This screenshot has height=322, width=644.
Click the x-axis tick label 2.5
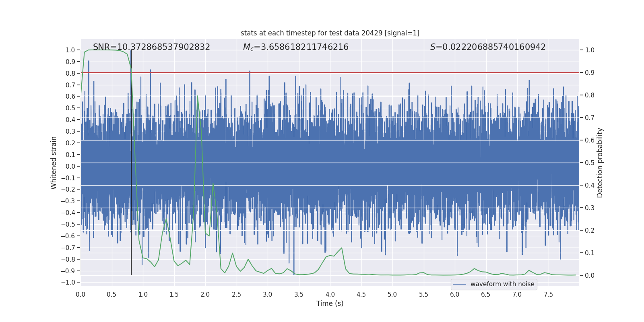point(236,295)
